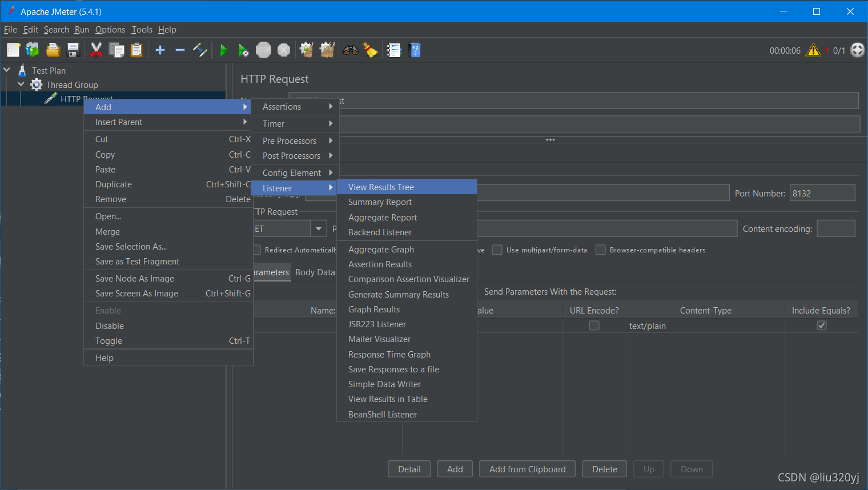Viewport: 868px width, 490px height.
Task: Choose Aggregate Report listener
Action: pyautogui.click(x=407, y=218)
